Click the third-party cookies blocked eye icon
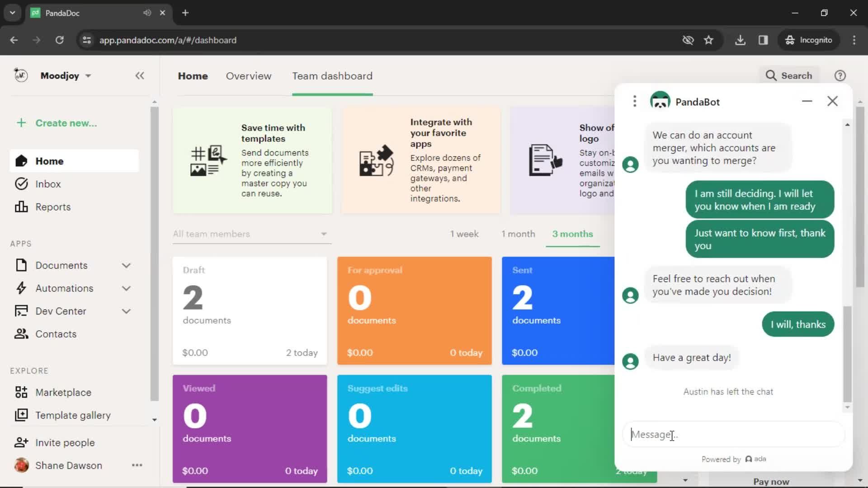868x488 pixels. 688,40
